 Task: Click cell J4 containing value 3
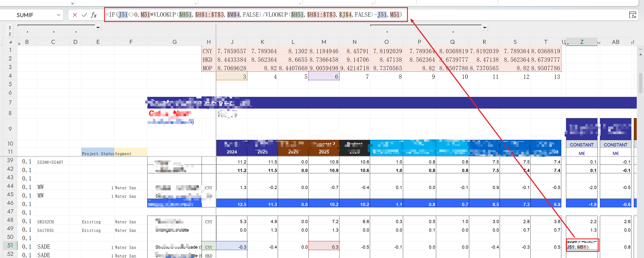pyautogui.click(x=232, y=76)
